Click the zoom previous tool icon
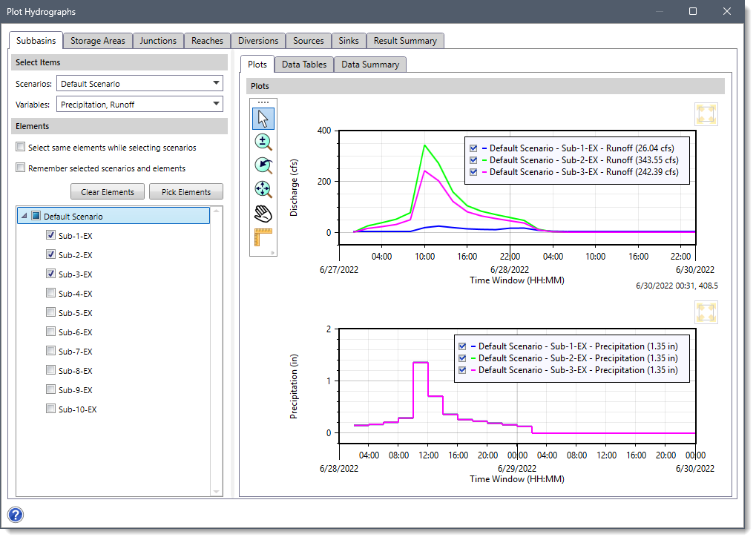This screenshot has height=540, width=756. tap(263, 166)
